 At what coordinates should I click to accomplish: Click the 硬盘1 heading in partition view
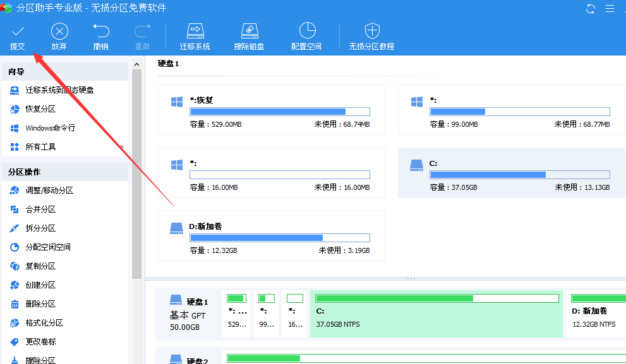click(x=169, y=64)
